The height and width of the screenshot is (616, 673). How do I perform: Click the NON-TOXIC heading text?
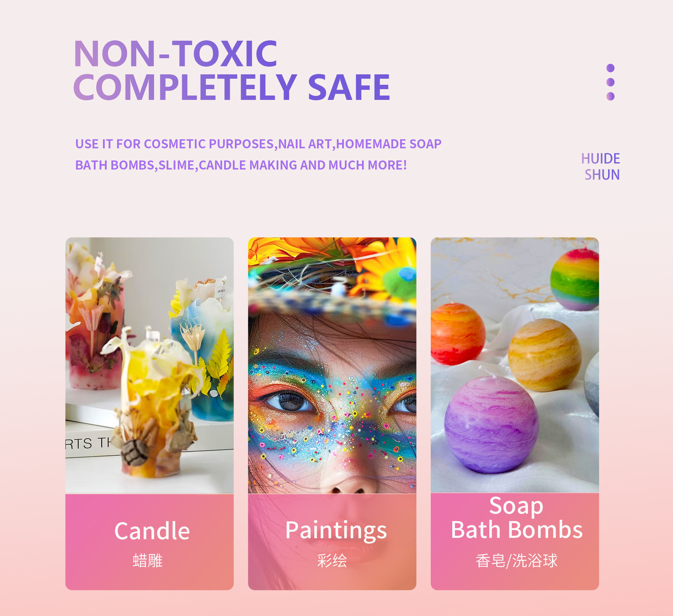click(x=176, y=54)
